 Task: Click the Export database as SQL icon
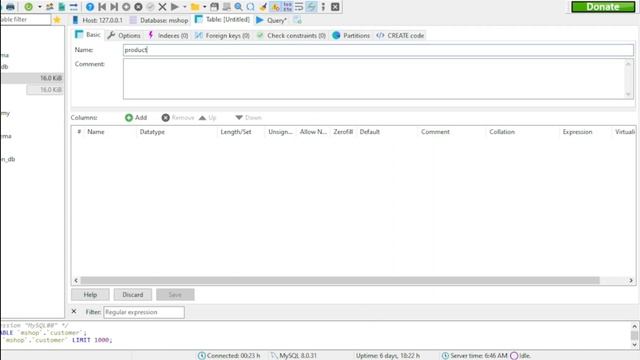[62, 7]
